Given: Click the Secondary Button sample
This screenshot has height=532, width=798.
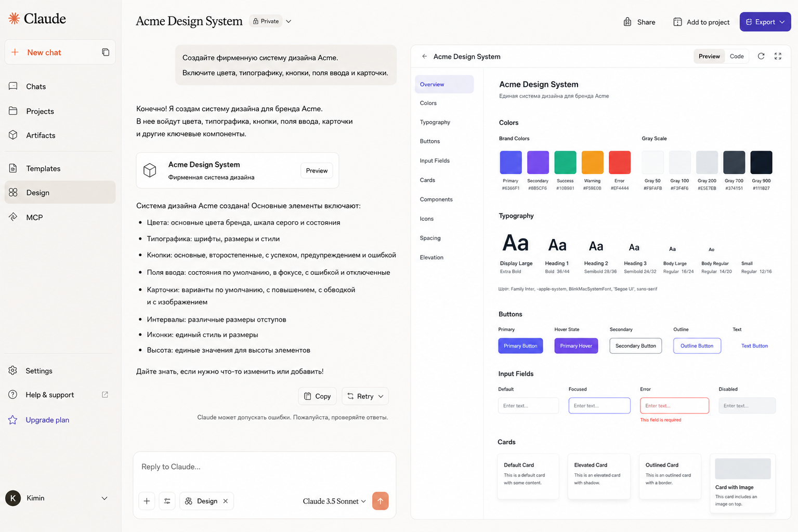Looking at the screenshot, I should [x=635, y=346].
